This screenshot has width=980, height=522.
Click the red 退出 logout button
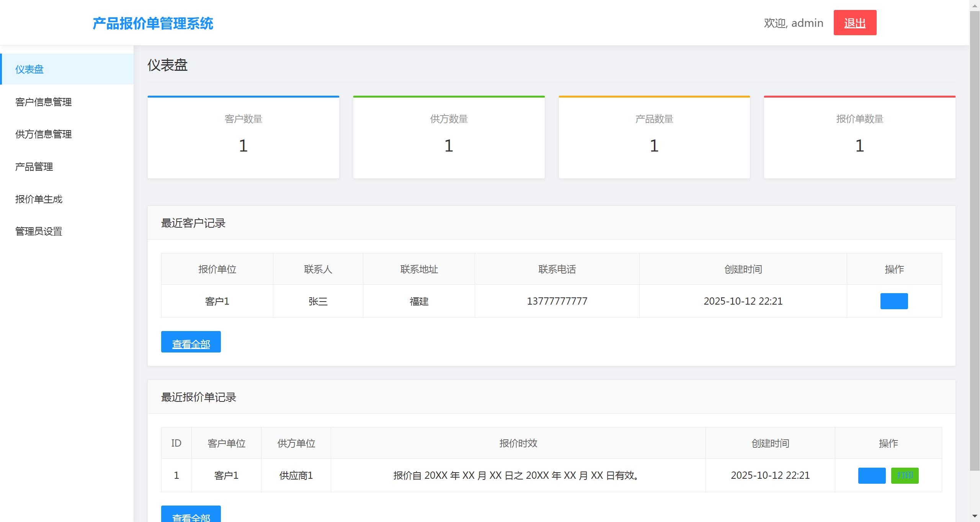pos(854,23)
